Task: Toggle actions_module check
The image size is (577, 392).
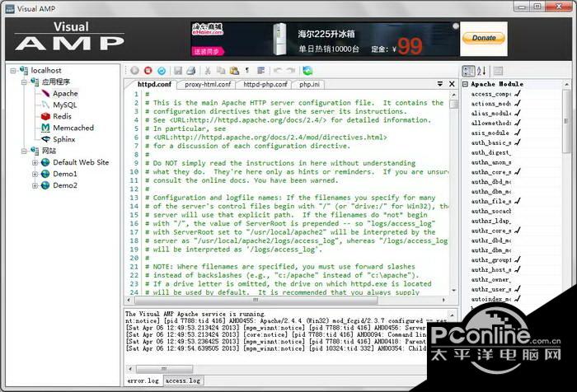Action: point(518,104)
